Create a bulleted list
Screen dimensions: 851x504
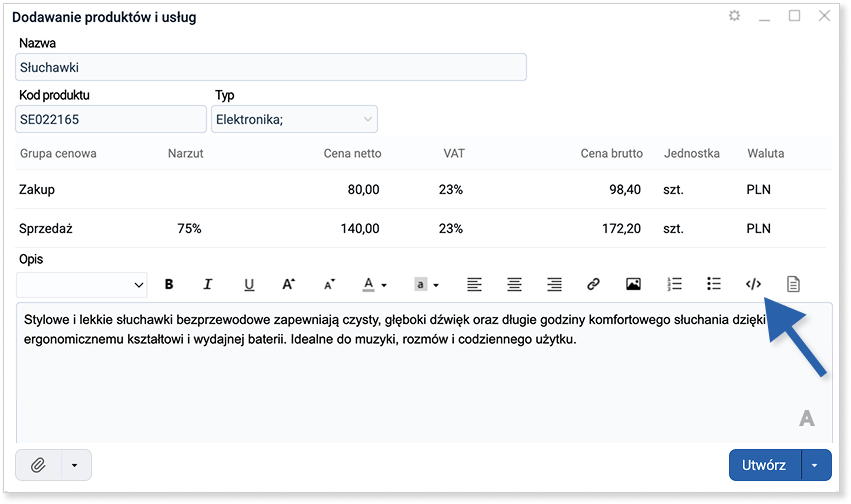[x=714, y=285]
